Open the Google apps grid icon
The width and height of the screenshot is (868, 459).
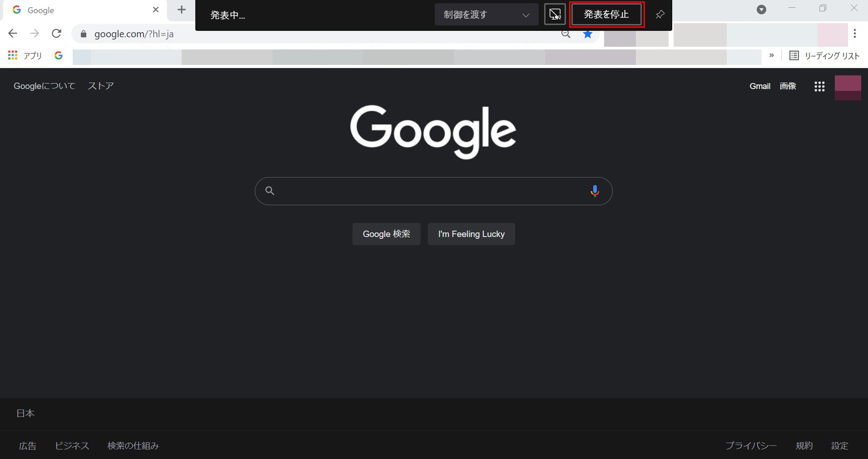pyautogui.click(x=819, y=86)
